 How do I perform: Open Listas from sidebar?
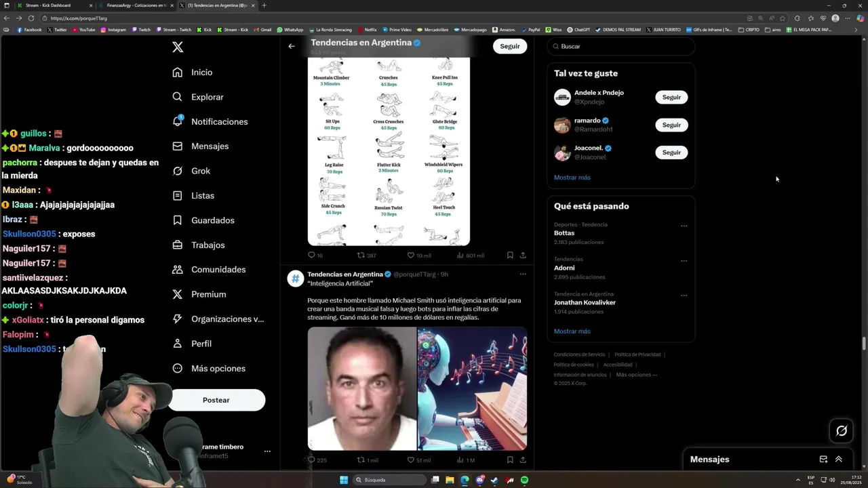tap(193, 195)
